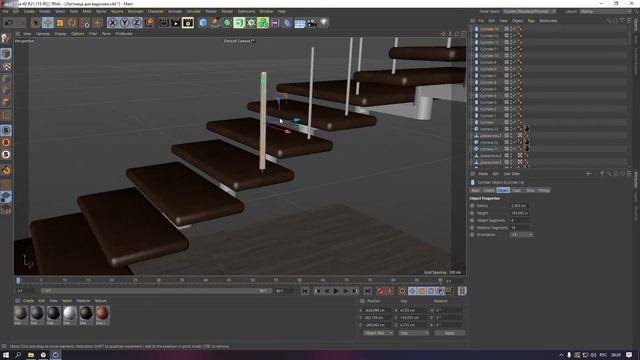This screenshot has width=640, height=360.
Task: Go to end of animation
Action: coord(368,291)
